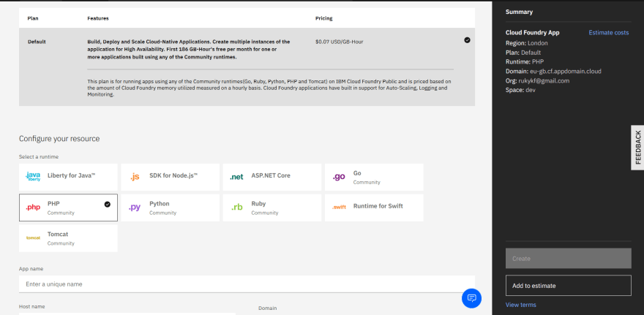Click the Configure your resource heading
This screenshot has width=644, height=315.
59,139
